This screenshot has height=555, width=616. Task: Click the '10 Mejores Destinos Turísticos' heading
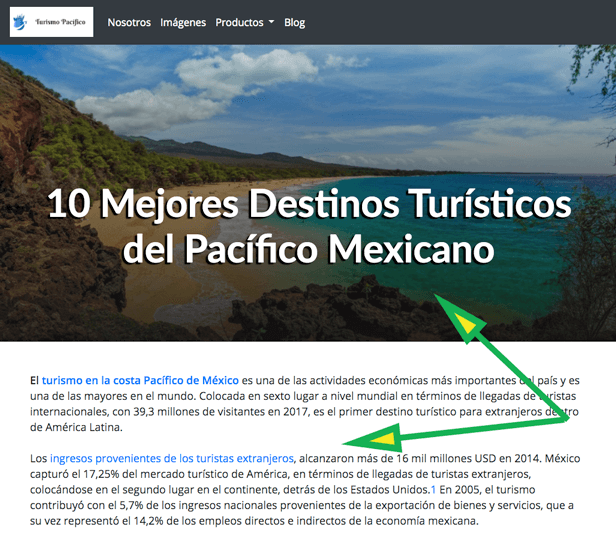click(310, 203)
